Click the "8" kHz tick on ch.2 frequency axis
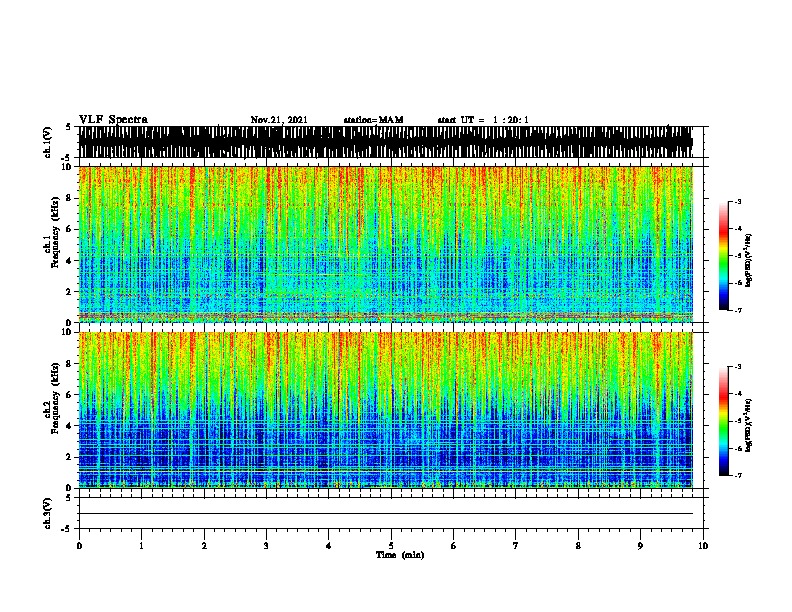The height and width of the screenshot is (612, 792). coord(70,364)
